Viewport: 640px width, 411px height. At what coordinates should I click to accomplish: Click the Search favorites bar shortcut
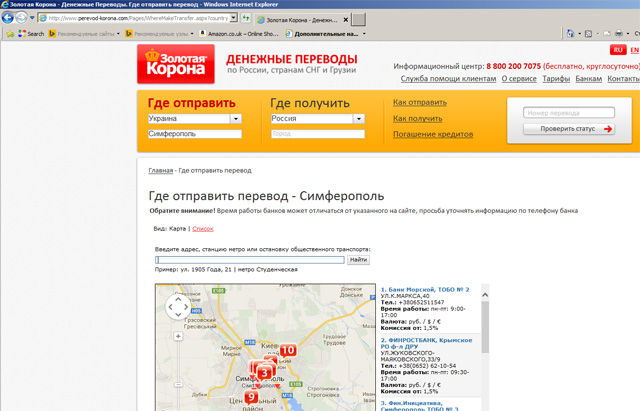point(31,34)
